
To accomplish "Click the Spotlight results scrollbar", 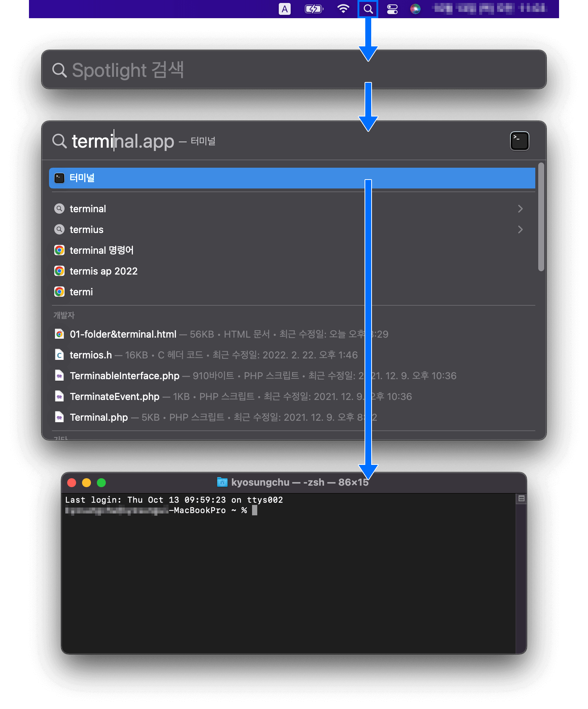I will (x=541, y=217).
